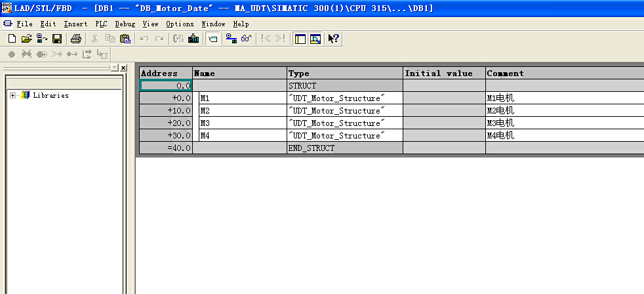Click the initial value cell for M2
This screenshot has width=644, height=294.
[444, 111]
